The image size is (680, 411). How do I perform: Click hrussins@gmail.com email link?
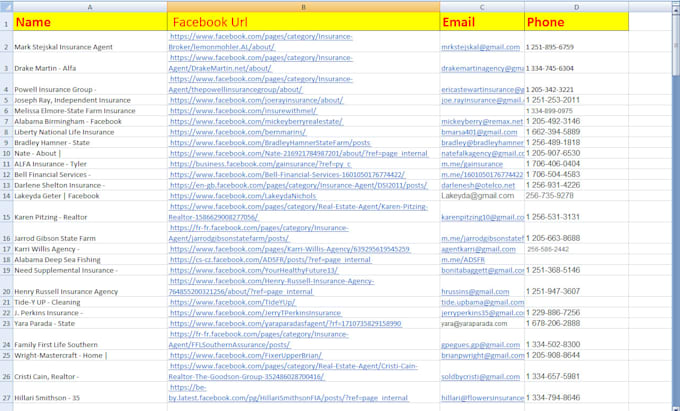click(475, 292)
